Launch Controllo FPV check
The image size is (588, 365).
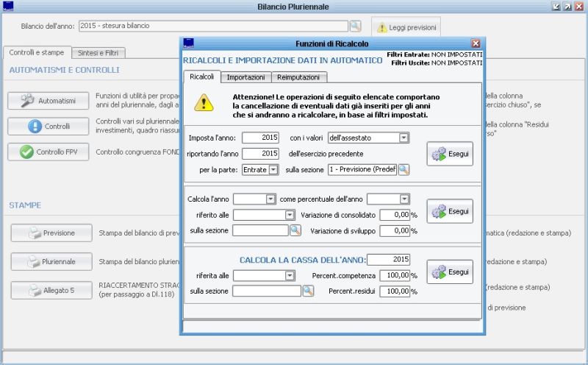(x=49, y=152)
